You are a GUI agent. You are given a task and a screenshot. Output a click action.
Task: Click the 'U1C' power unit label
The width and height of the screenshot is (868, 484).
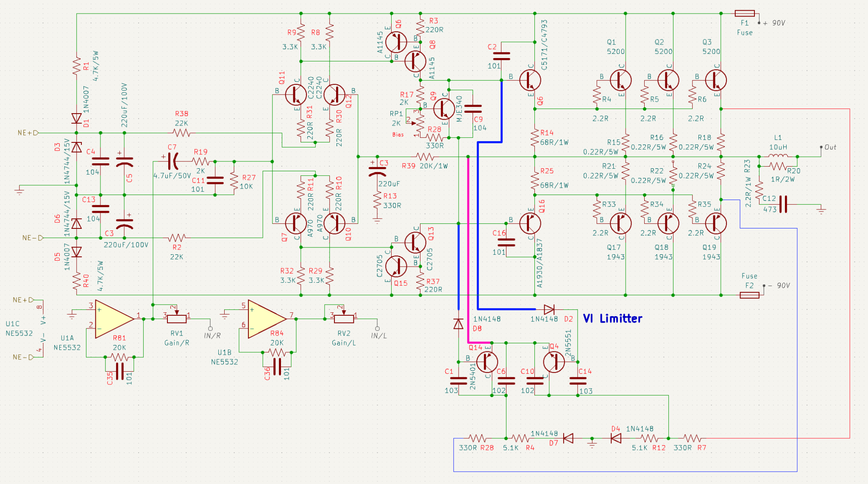(x=12, y=324)
